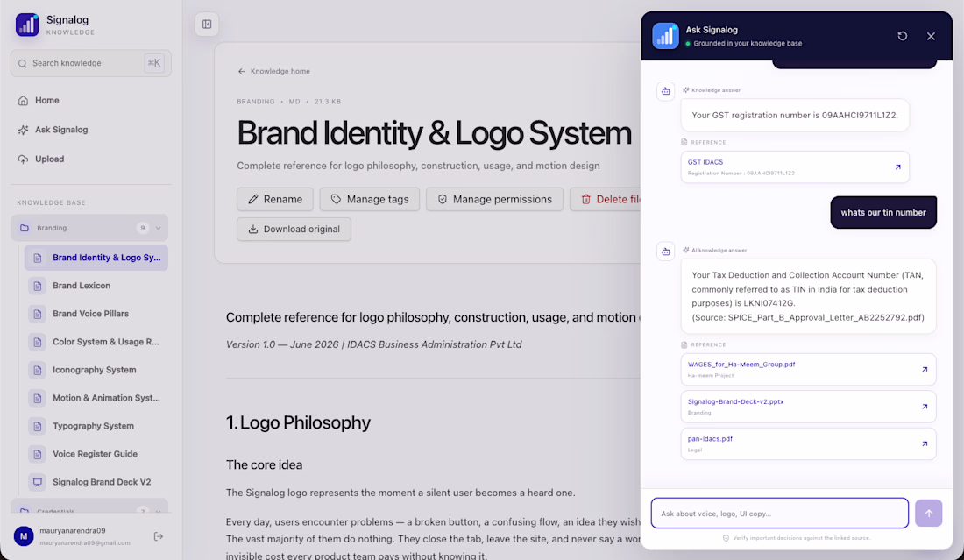The image size is (964, 560).
Task: Click the Branding count badge 9
Action: point(143,228)
